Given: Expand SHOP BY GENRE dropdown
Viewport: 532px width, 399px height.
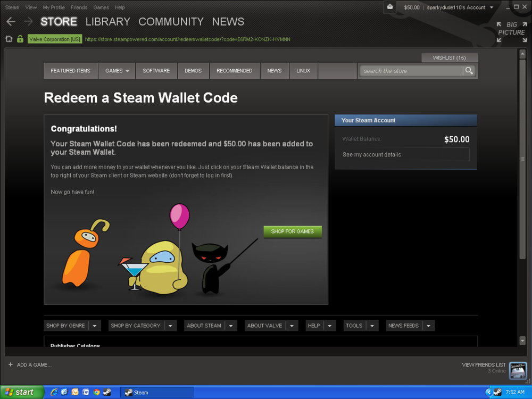Looking at the screenshot, I should [72, 326].
